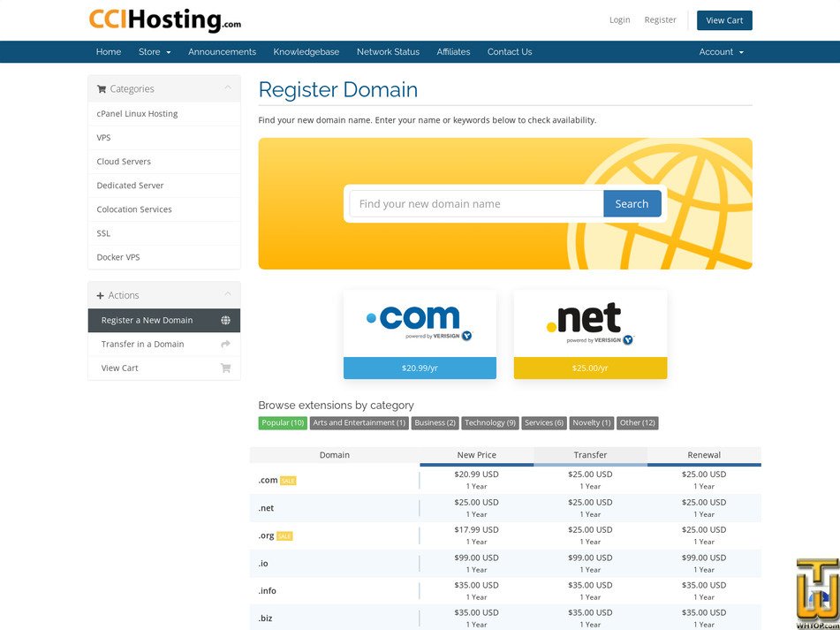
Task: Toggle the Technology (9) extension filter
Action: pos(490,422)
